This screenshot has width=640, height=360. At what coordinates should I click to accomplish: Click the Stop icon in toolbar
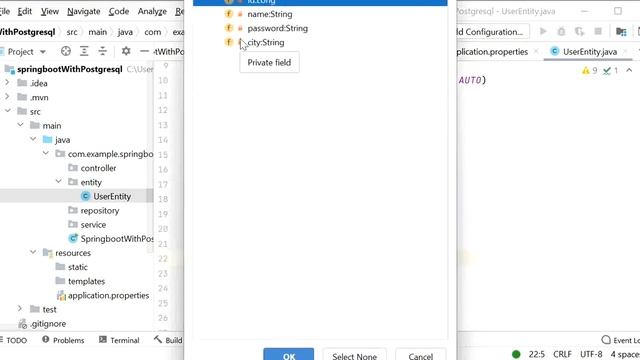598,31
